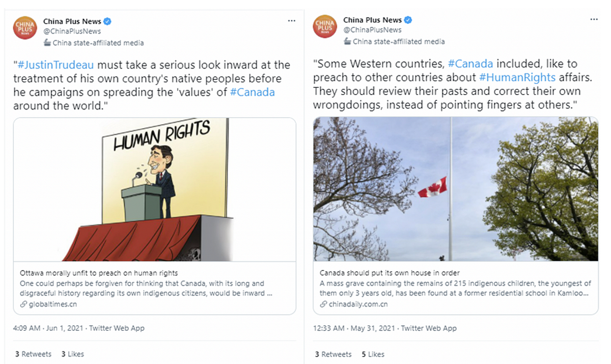Open the #HumanRights hashtag
Image resolution: width=611 pixels, height=364 pixels.
517,78
